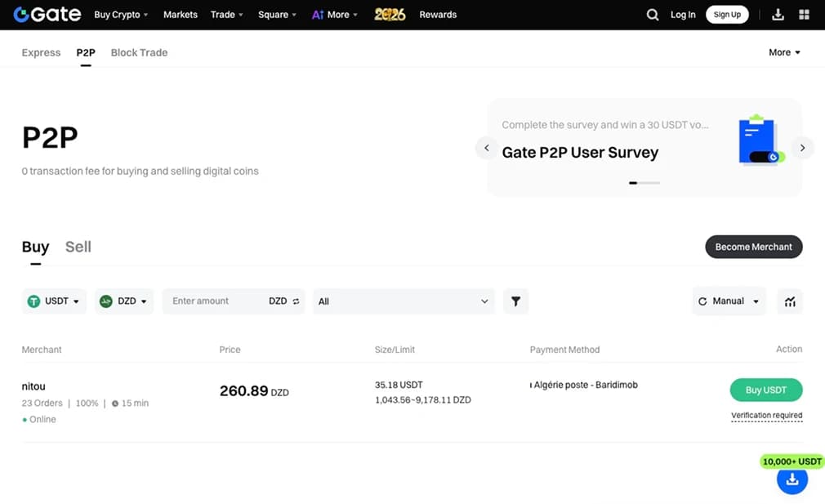This screenshot has width=825, height=504.
Task: Click the Enter amount field
Action: pyautogui.click(x=216, y=301)
